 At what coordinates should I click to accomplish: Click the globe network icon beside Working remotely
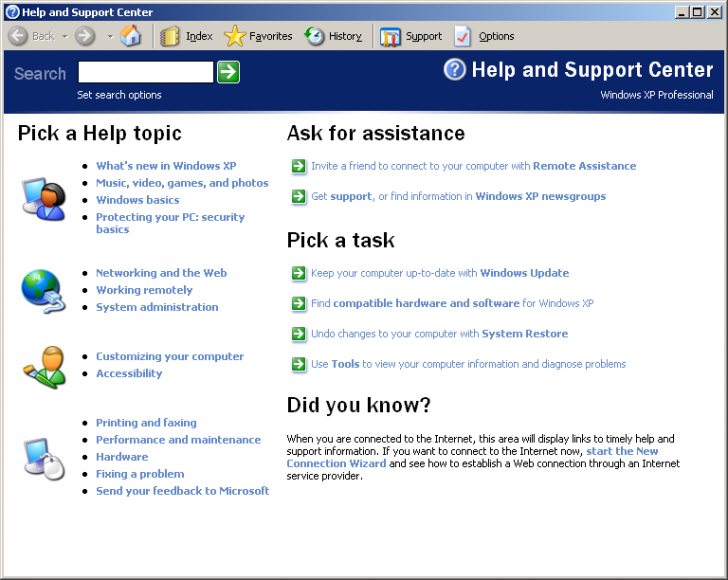(43, 291)
